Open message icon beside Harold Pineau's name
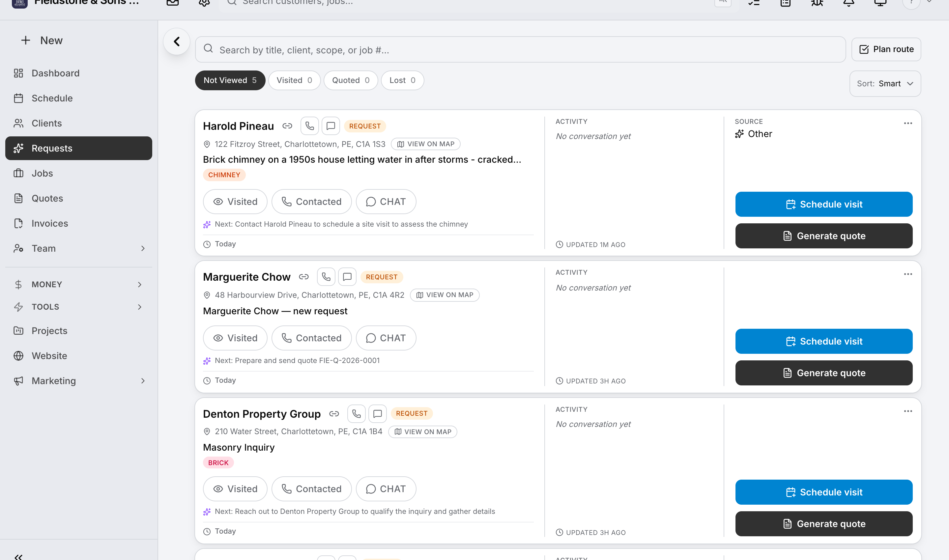The image size is (949, 560). [331, 126]
